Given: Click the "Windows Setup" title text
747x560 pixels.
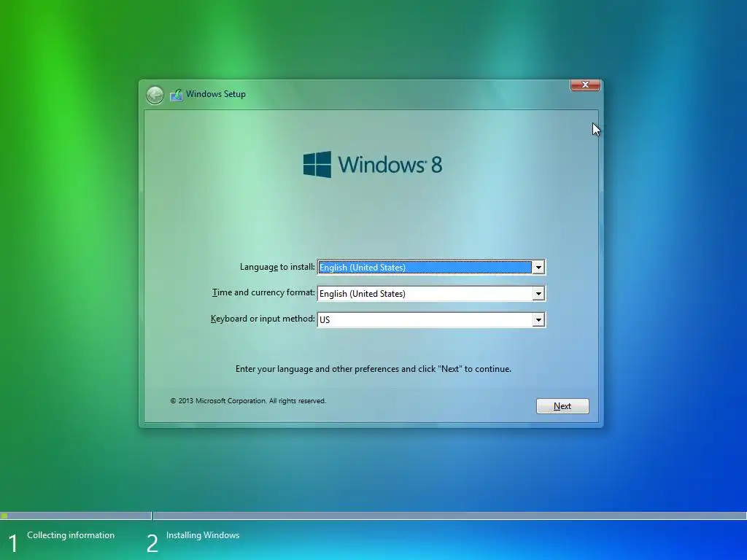Looking at the screenshot, I should (x=216, y=94).
